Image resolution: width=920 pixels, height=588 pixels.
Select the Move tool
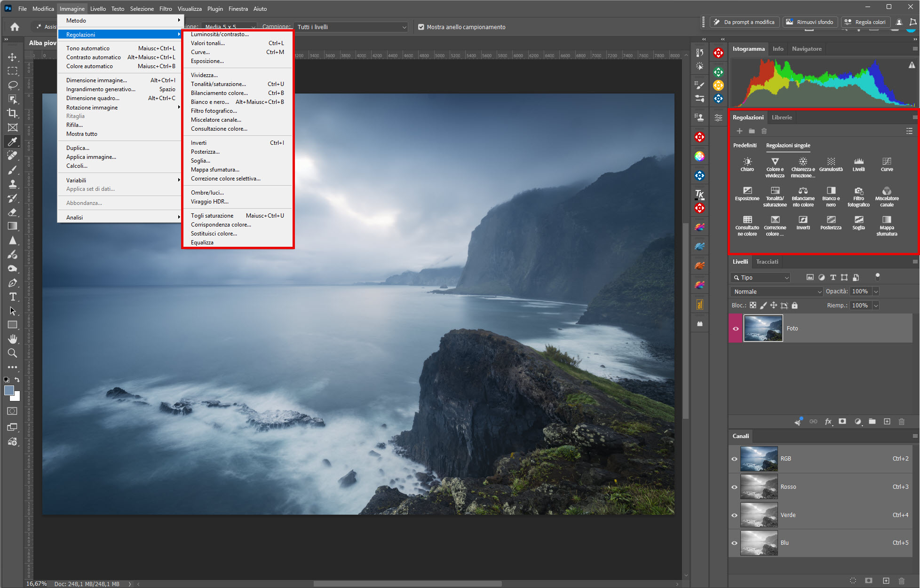[x=13, y=57]
